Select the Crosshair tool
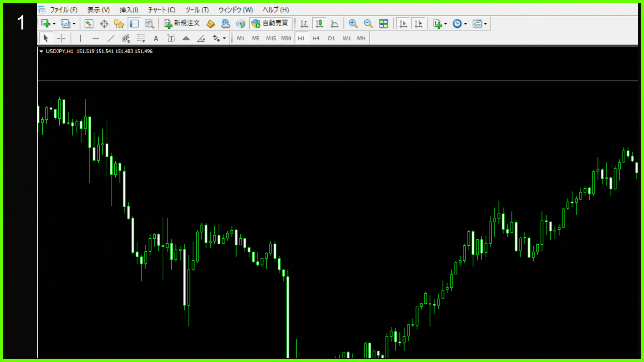 (x=61, y=38)
